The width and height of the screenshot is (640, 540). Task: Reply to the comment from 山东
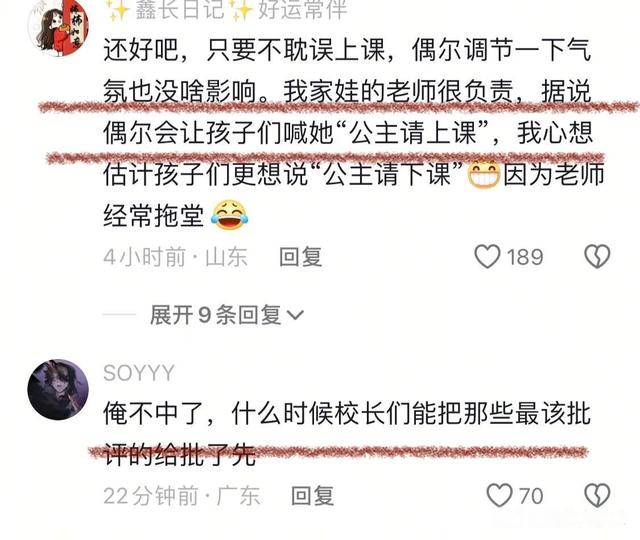[301, 257]
